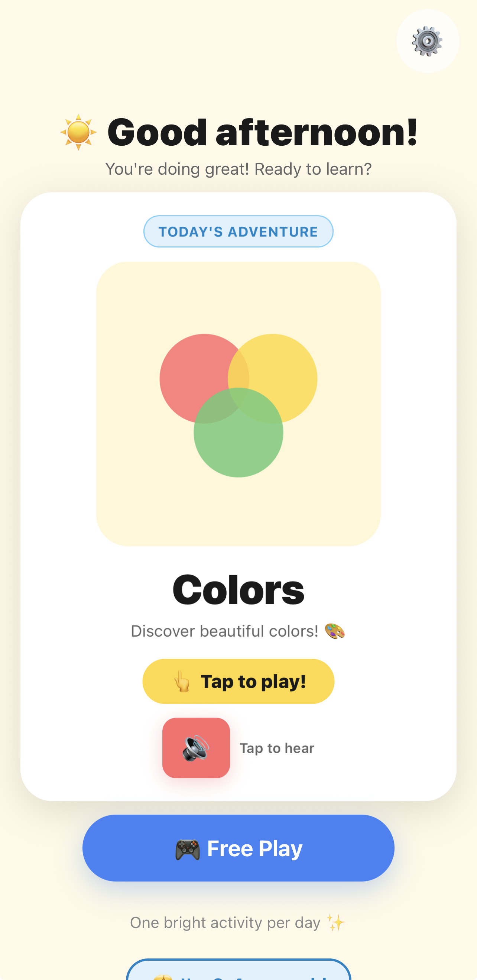Start Free Play mode
Viewport: 477px width, 980px height.
(238, 848)
